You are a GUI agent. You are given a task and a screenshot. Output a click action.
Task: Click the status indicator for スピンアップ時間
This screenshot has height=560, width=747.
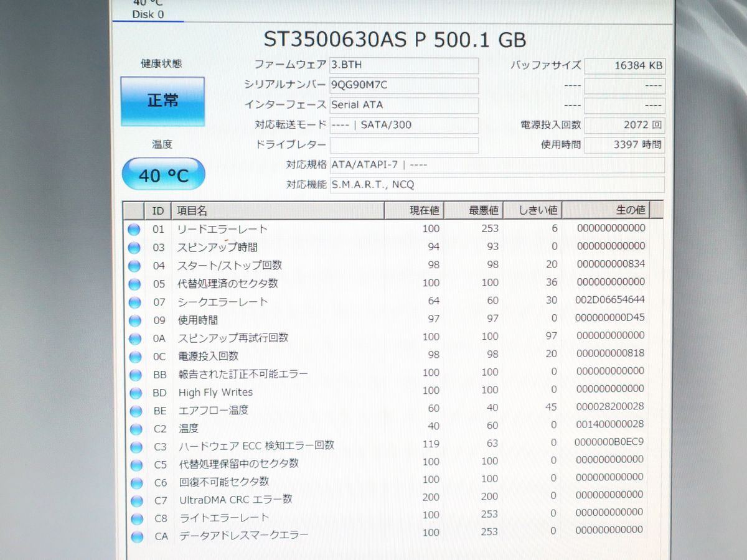click(x=134, y=247)
